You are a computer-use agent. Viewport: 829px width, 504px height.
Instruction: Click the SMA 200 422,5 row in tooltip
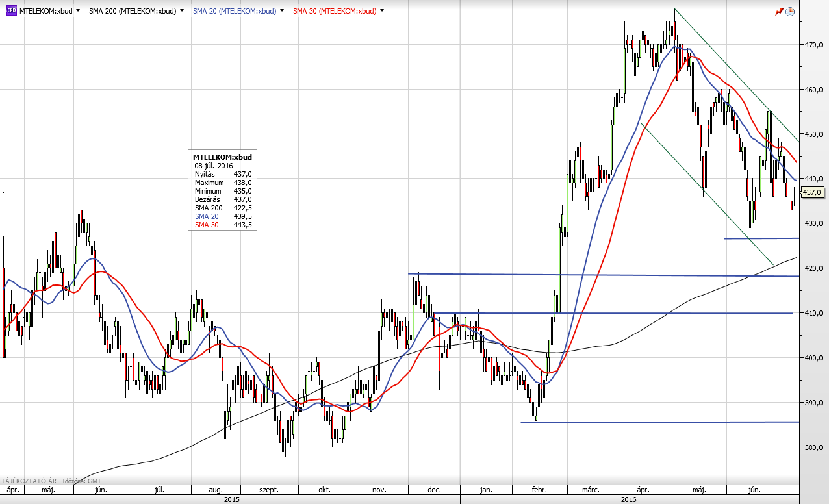point(223,208)
